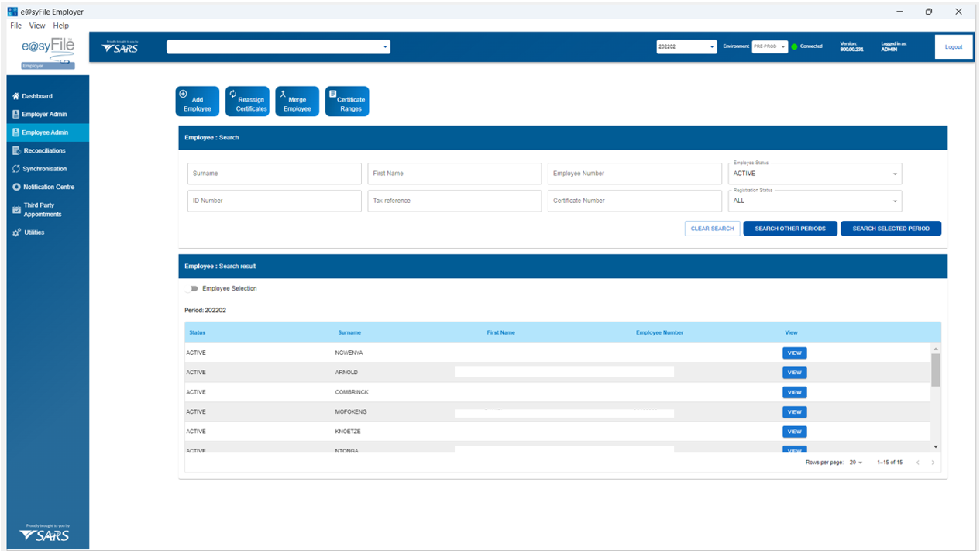The width and height of the screenshot is (980, 554).
Task: Click the Clear Search button
Action: [712, 229]
